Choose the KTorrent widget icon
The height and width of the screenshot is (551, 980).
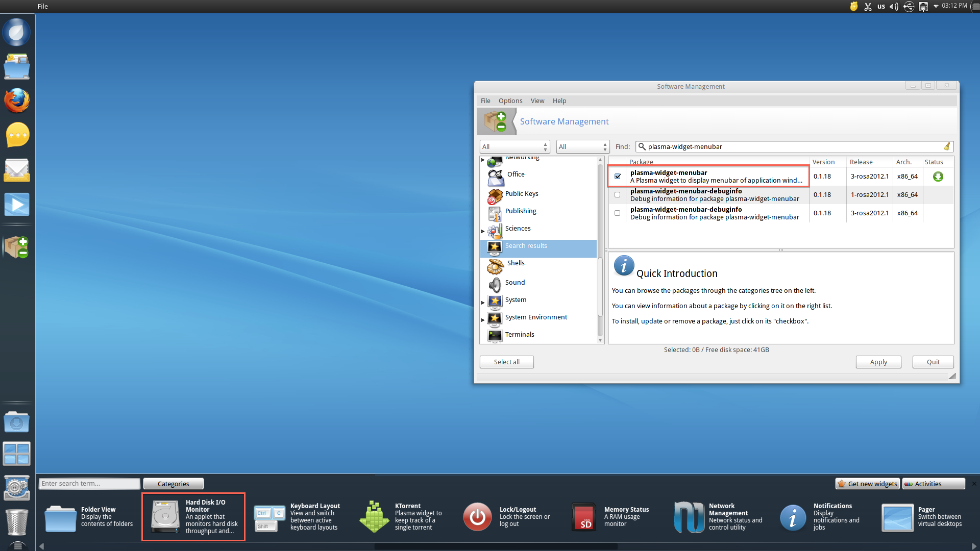(374, 516)
